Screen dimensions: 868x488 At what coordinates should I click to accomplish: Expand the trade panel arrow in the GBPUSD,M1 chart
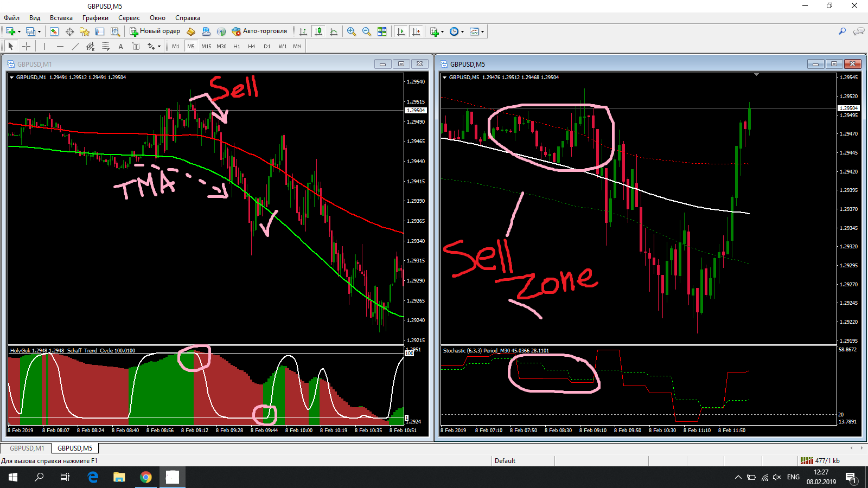tap(11, 78)
